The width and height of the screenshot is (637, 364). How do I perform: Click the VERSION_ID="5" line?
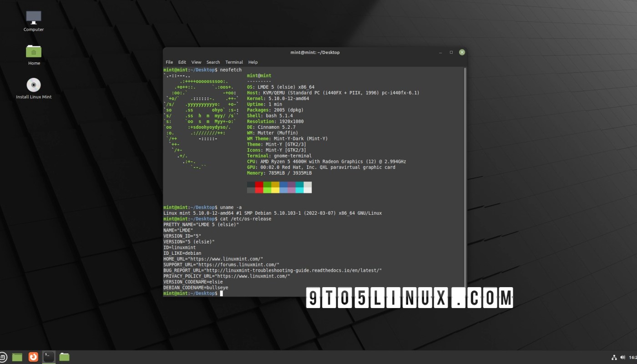point(182,236)
